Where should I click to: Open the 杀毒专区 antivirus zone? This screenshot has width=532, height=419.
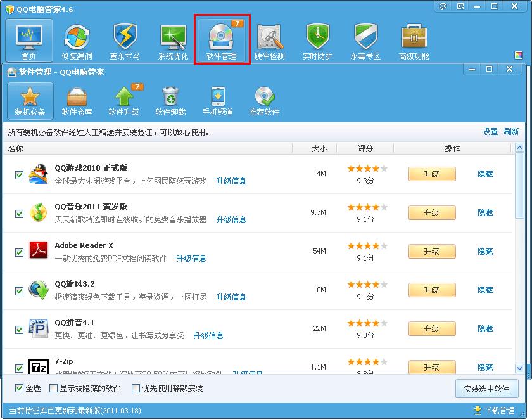pyautogui.click(x=365, y=40)
